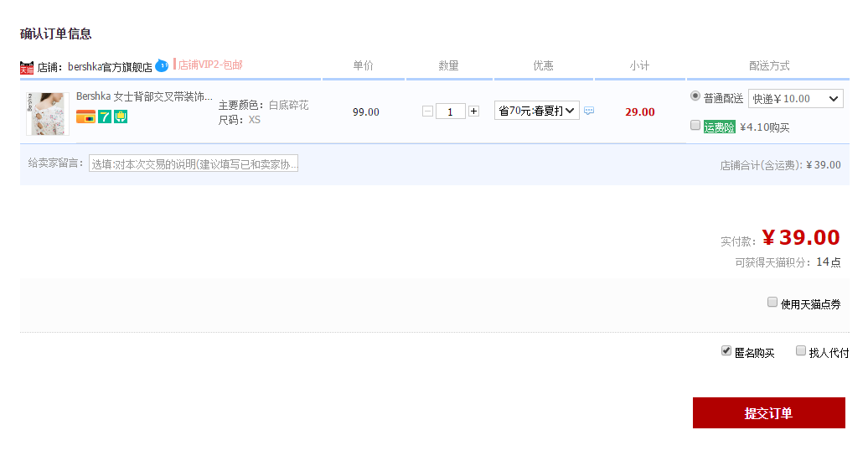Click the 配送方式 column header
Screen dimensions: 868x456
pos(769,65)
